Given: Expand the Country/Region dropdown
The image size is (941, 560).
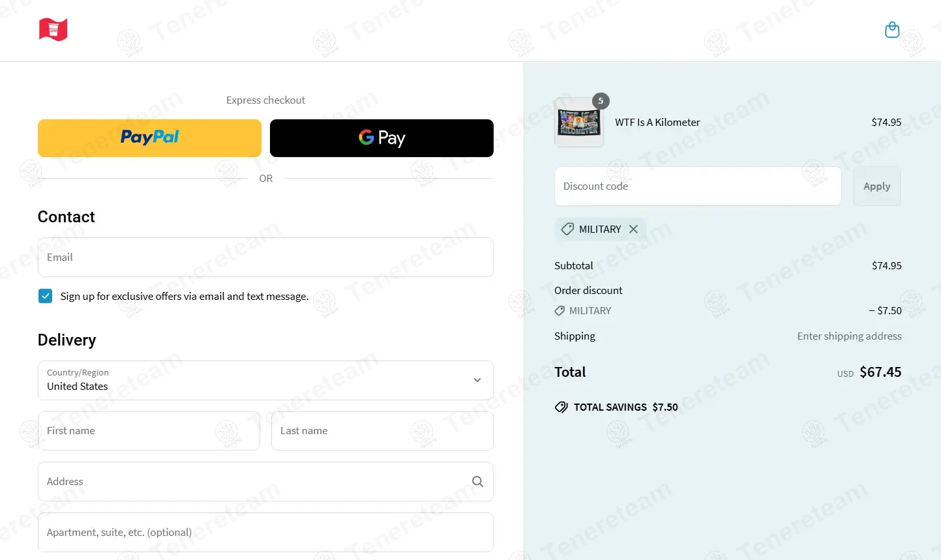Looking at the screenshot, I should coord(265,380).
